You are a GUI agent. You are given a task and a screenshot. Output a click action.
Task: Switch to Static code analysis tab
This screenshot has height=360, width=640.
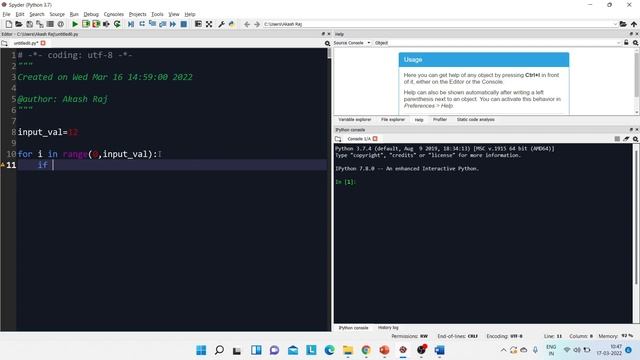[x=476, y=120]
